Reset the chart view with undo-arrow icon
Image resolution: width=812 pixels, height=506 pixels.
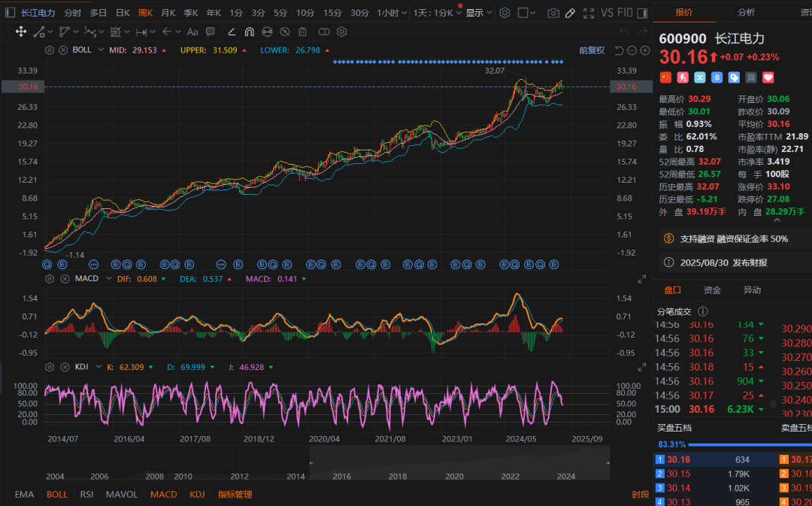[x=619, y=50]
